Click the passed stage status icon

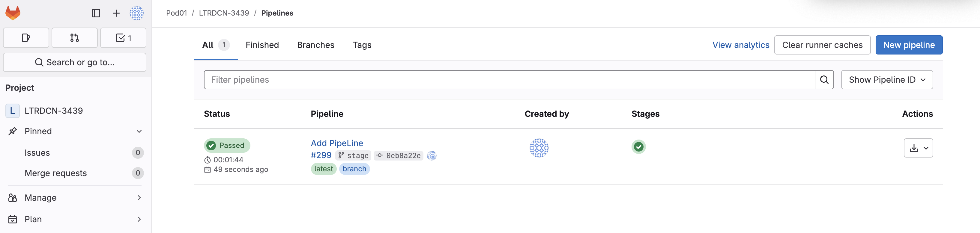click(638, 147)
